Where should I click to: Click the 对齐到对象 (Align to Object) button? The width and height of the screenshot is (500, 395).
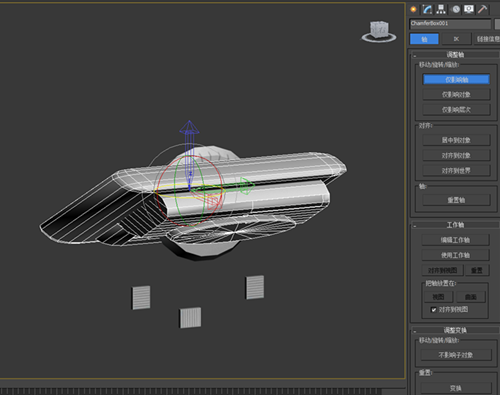(456, 155)
